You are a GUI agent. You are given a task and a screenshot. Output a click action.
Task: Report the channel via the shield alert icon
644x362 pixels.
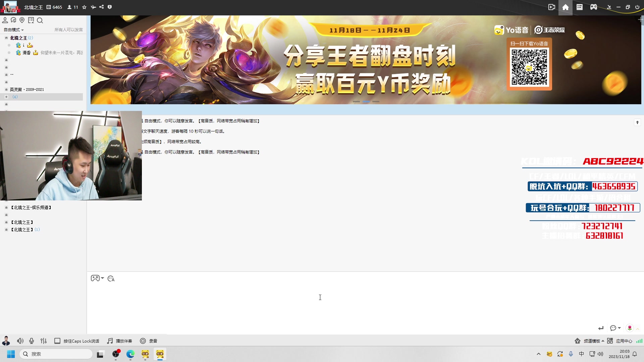pos(110,7)
